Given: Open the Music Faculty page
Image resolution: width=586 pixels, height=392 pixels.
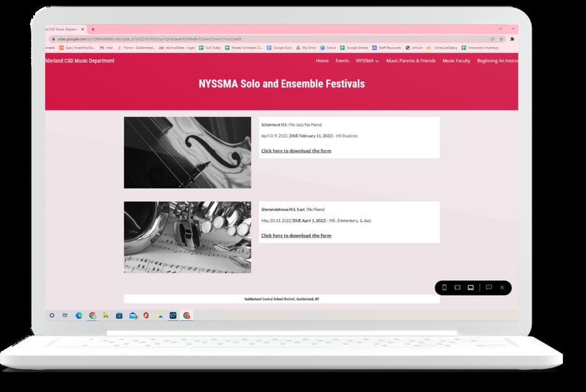Looking at the screenshot, I should tap(456, 61).
